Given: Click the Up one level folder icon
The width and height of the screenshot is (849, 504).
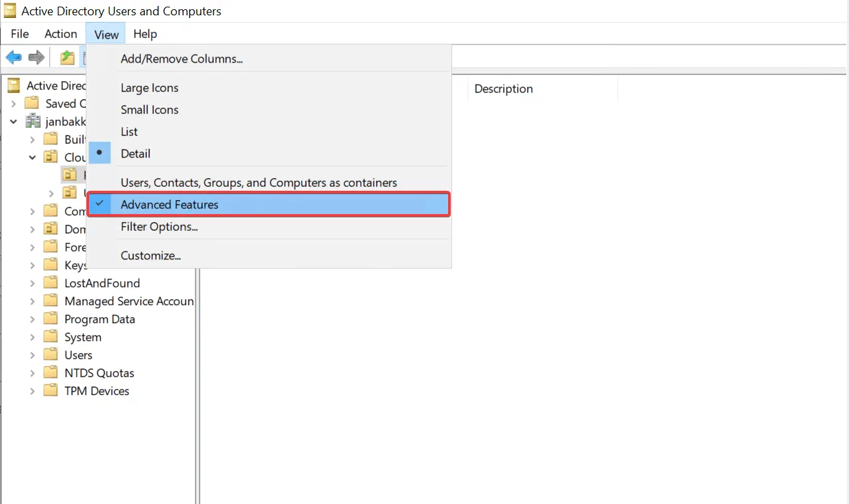Looking at the screenshot, I should tap(67, 57).
